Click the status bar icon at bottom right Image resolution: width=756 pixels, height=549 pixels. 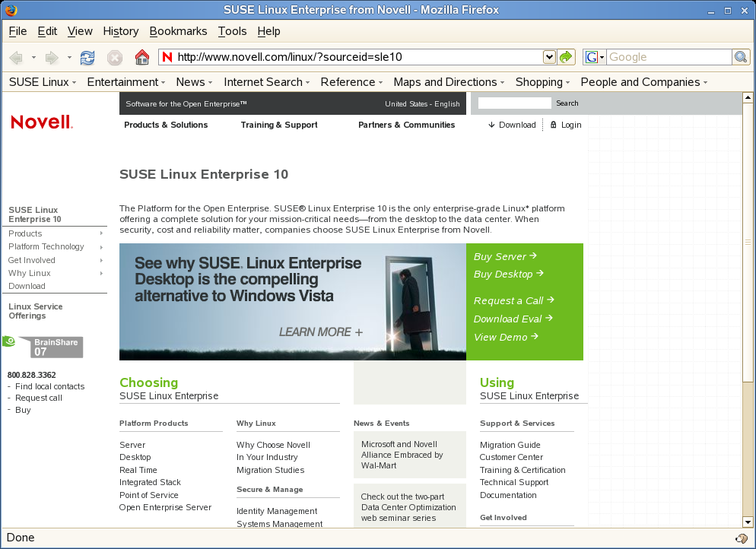(x=741, y=538)
